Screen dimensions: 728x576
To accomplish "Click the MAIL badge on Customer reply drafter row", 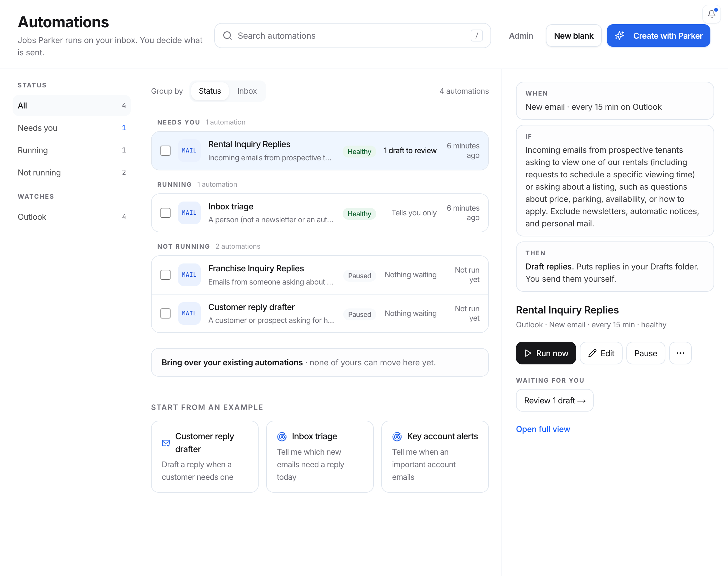I will (x=189, y=313).
